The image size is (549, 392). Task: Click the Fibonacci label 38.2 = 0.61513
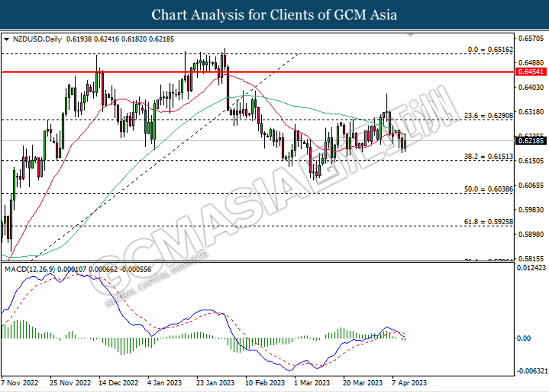click(489, 157)
